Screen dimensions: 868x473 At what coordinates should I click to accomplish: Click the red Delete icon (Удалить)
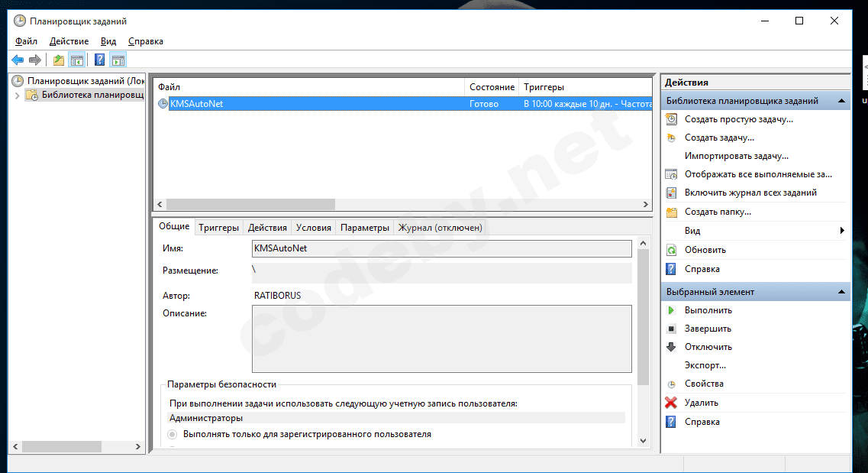[671, 403]
